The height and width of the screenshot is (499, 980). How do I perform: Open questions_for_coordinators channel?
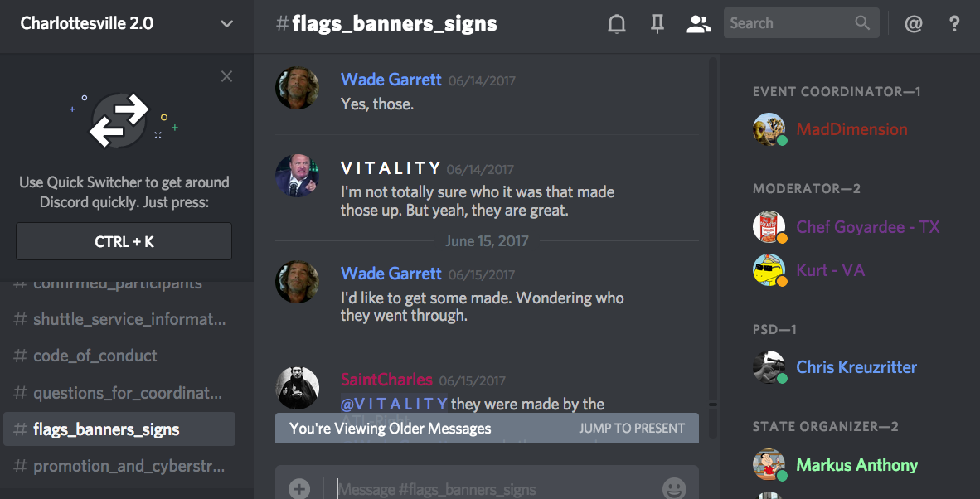pyautogui.click(x=118, y=393)
